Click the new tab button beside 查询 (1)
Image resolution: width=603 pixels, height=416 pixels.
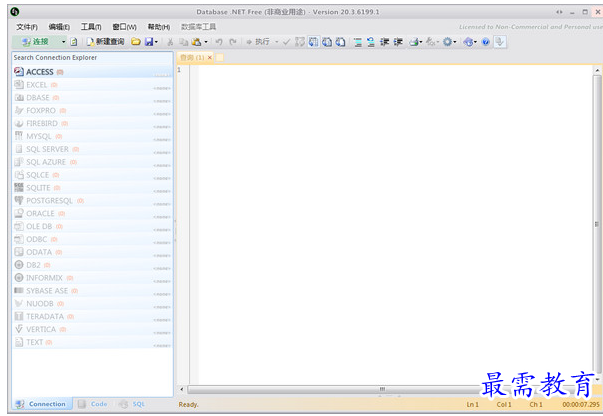point(220,58)
